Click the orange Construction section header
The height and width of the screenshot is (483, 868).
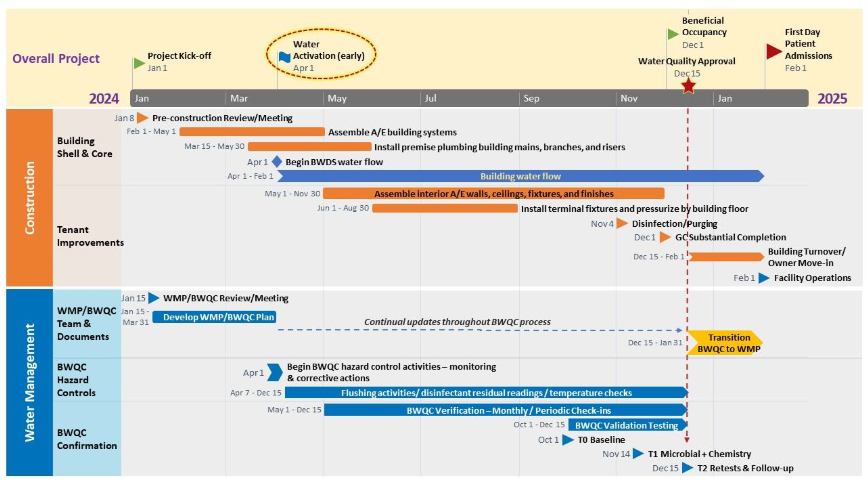(29, 197)
